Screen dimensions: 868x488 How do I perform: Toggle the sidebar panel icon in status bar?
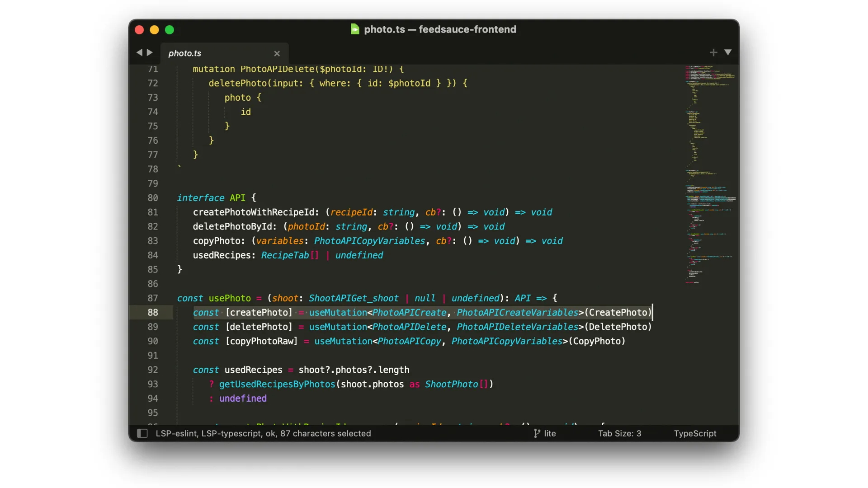(142, 433)
